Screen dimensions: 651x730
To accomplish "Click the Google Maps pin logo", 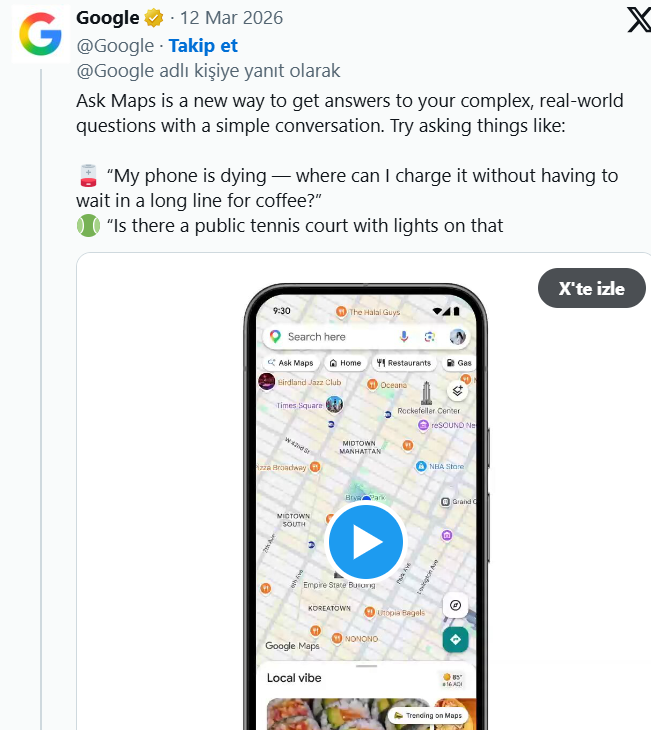I will tap(275, 337).
